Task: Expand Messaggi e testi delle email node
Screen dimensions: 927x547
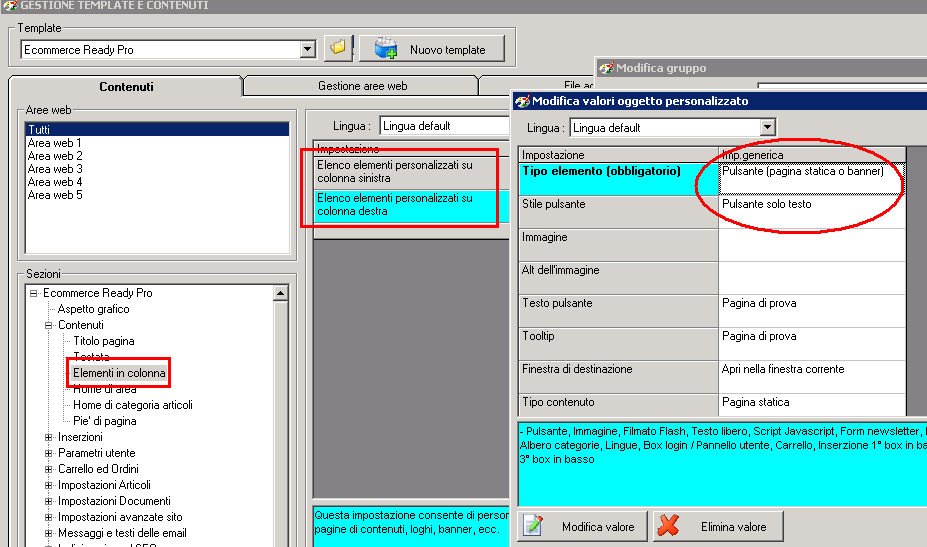Action: 49,533
